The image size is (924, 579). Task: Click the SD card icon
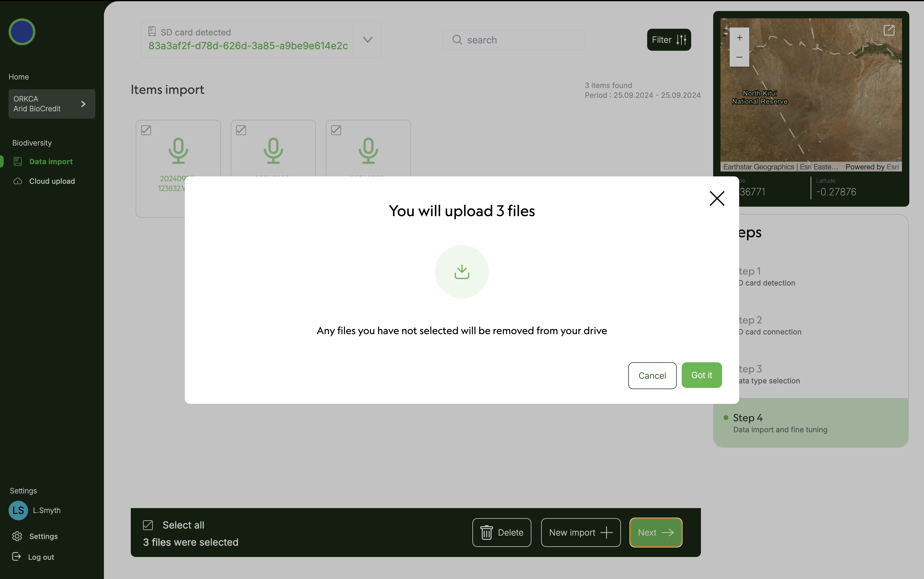(152, 31)
